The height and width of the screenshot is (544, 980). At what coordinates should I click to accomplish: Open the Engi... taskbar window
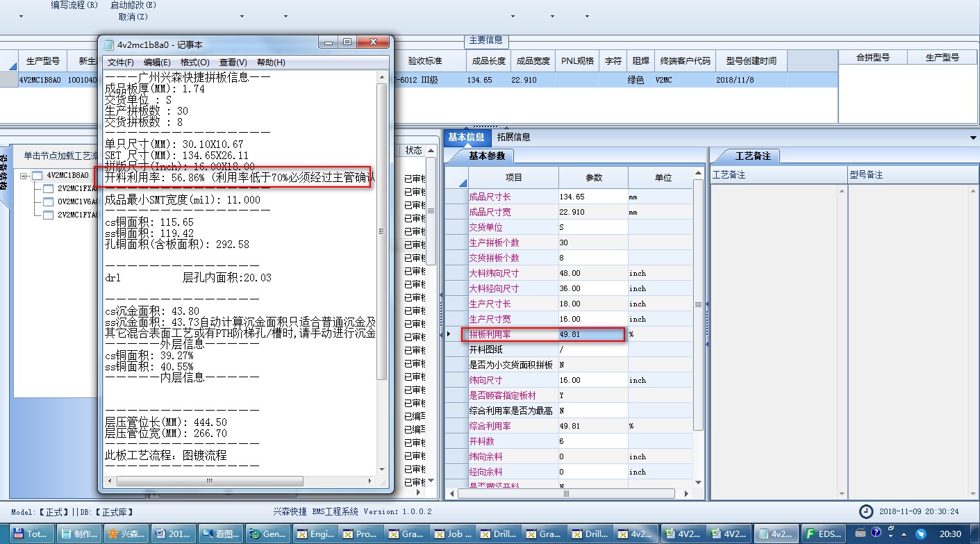(315, 534)
